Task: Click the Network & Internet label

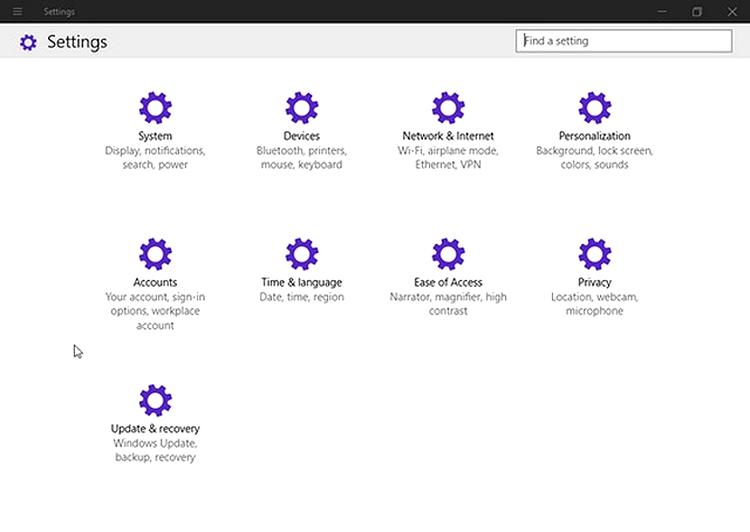Action: pos(448,136)
